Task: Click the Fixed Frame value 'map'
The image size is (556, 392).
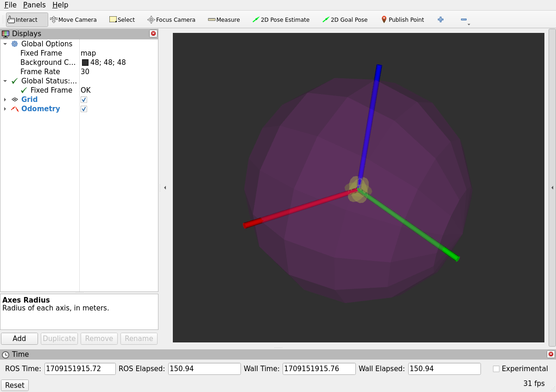Action: pyautogui.click(x=88, y=53)
